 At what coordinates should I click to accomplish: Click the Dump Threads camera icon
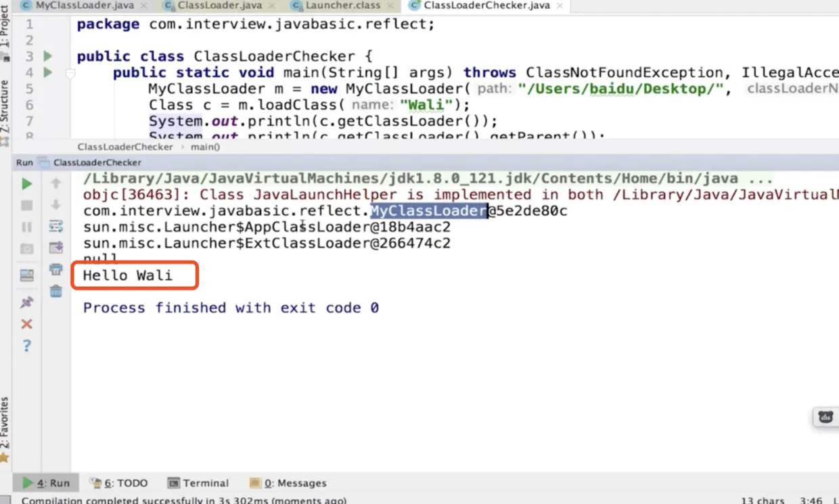click(26, 248)
